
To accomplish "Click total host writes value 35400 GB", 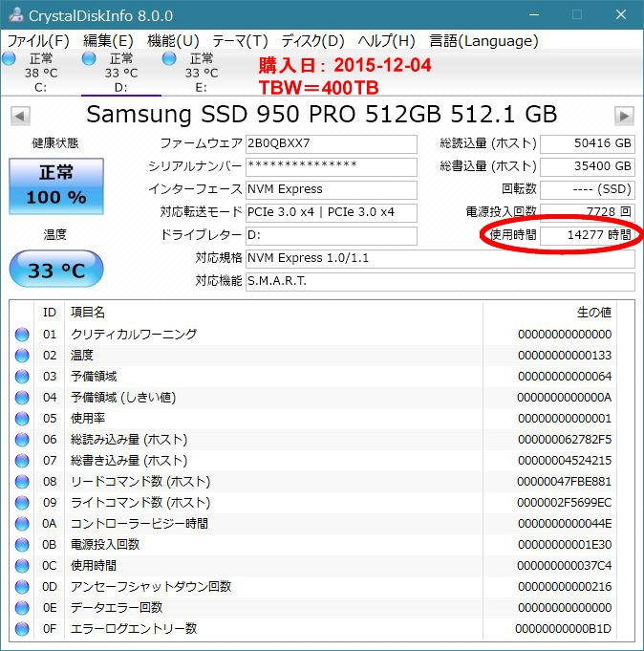I will [588, 167].
